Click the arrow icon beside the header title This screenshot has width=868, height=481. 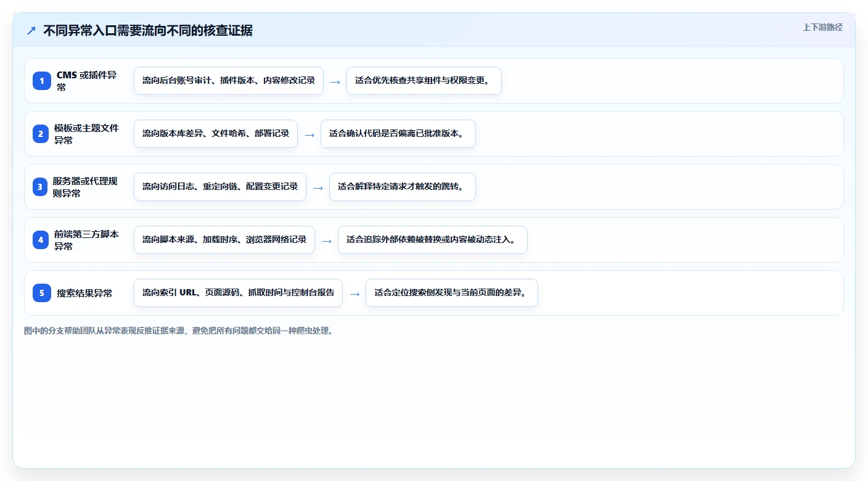(31, 30)
